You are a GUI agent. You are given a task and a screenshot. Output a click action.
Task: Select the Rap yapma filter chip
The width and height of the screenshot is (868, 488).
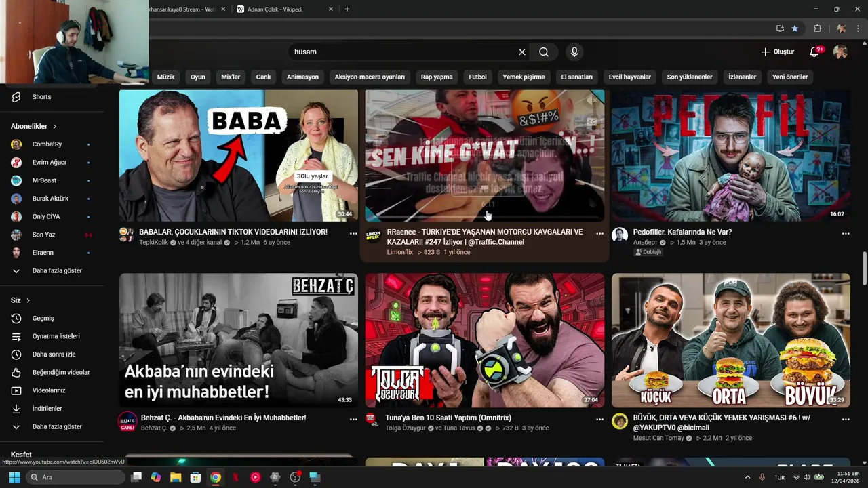click(x=437, y=77)
